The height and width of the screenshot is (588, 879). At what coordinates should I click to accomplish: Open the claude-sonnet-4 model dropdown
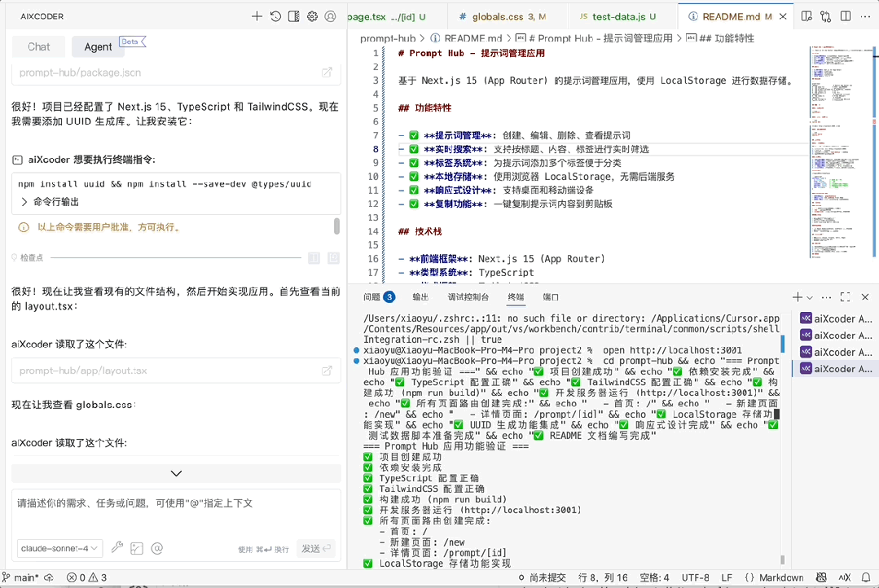pyautogui.click(x=59, y=548)
